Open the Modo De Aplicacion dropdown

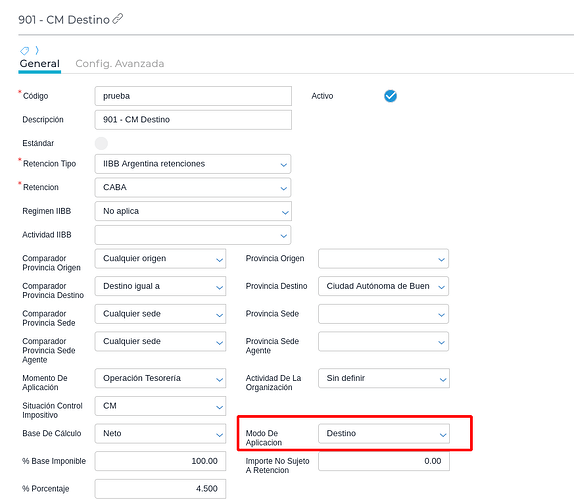pyautogui.click(x=384, y=434)
